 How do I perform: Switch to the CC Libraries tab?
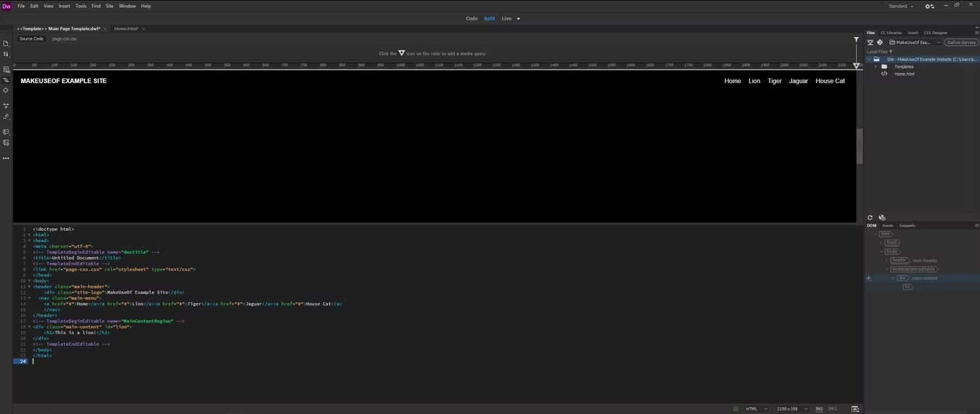[891, 32]
